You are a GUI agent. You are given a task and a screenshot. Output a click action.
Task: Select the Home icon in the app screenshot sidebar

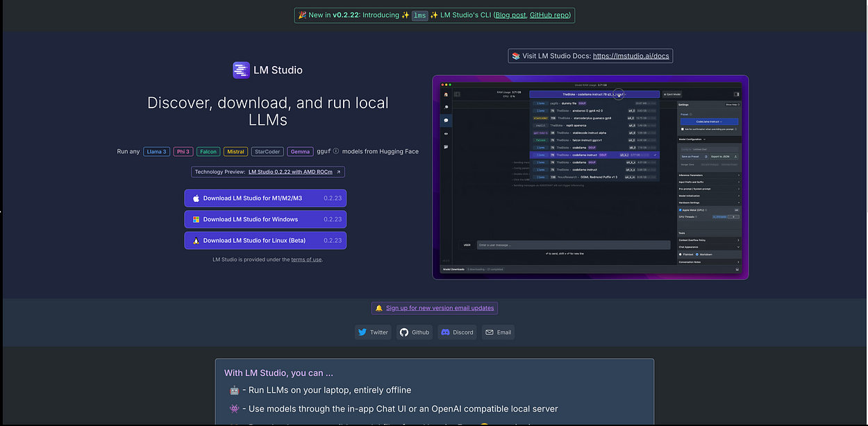pyautogui.click(x=446, y=94)
